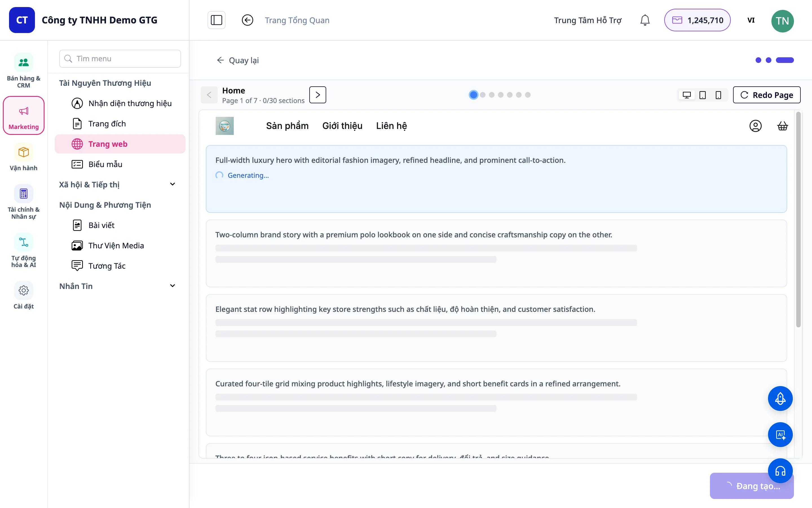The image size is (812, 508).
Task: Go to next page with right arrow
Action: [317, 95]
